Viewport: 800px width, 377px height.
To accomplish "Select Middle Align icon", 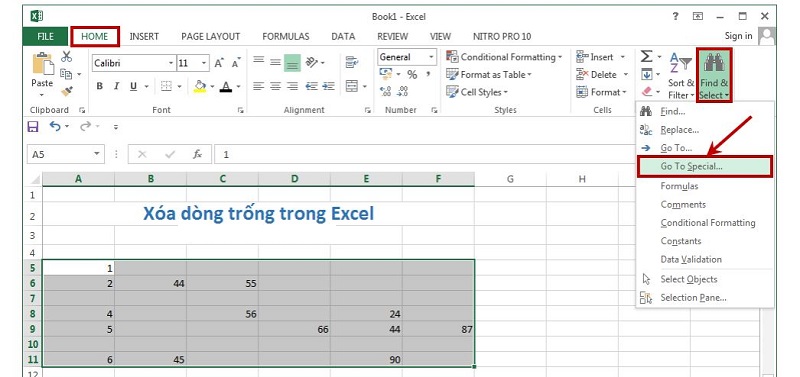I will (276, 62).
